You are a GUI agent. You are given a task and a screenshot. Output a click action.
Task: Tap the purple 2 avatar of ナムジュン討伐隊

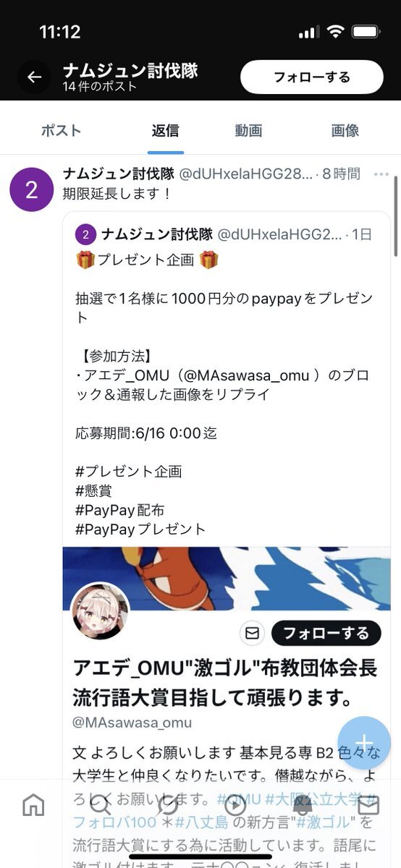(x=31, y=190)
